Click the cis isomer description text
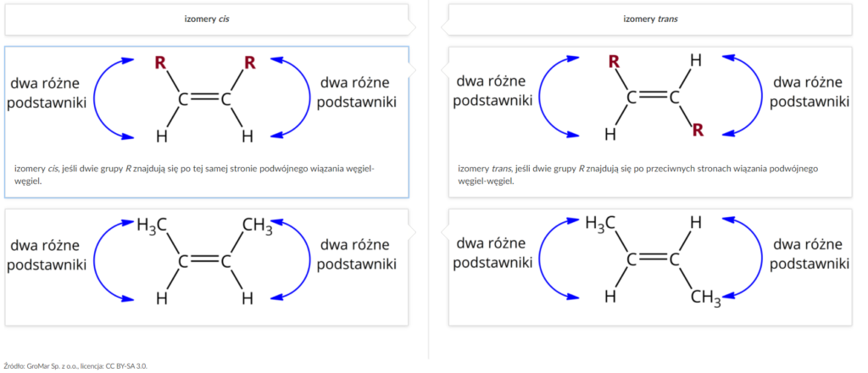Image resolution: width=868 pixels, height=373 pixels. point(194,175)
